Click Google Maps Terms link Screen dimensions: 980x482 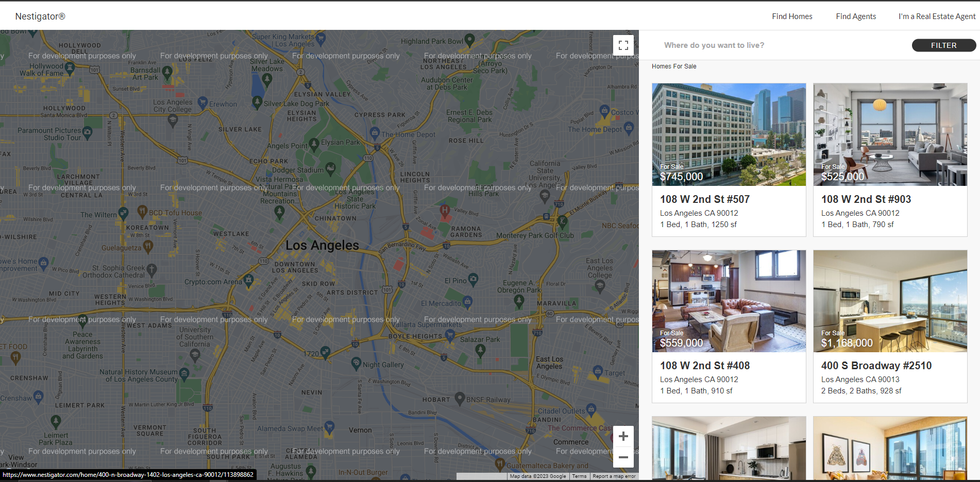pos(579,476)
